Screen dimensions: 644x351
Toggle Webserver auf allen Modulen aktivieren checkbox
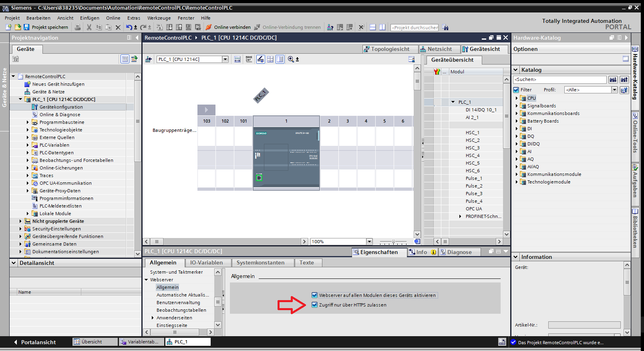(314, 295)
